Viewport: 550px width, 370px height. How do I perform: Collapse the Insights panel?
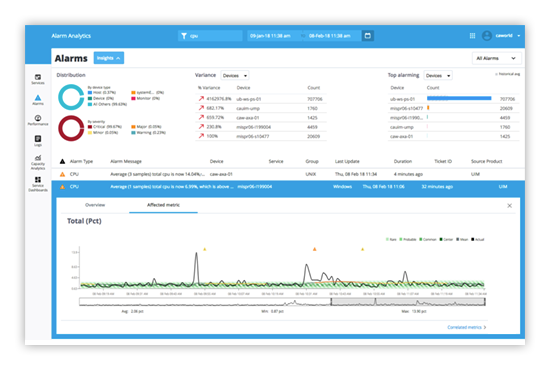(x=109, y=58)
